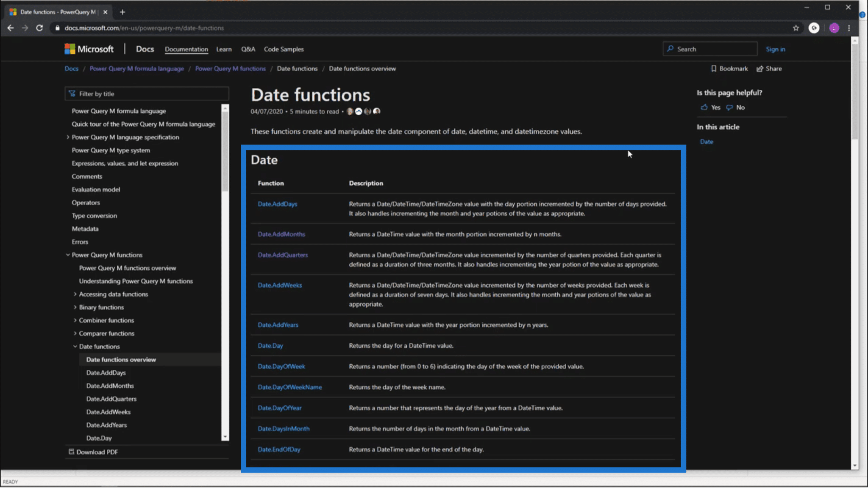
Task: Click the Docs header link
Action: tap(145, 49)
